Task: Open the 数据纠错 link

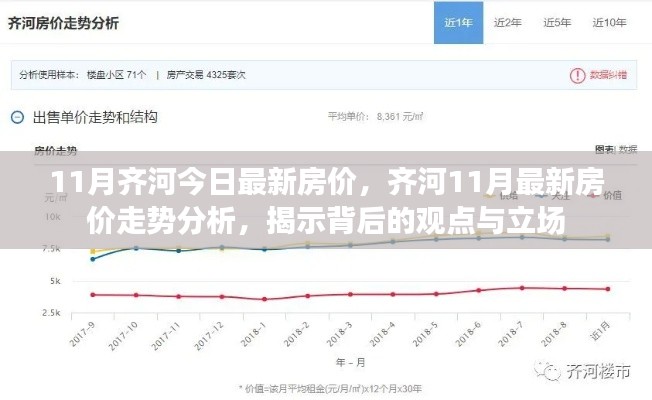Action: [x=608, y=74]
